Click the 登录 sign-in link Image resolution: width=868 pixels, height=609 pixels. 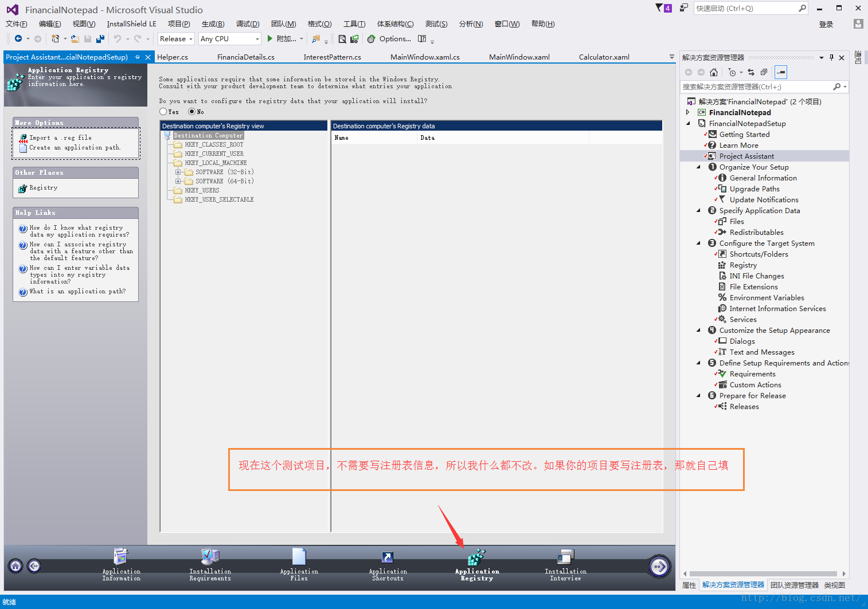pyautogui.click(x=826, y=24)
